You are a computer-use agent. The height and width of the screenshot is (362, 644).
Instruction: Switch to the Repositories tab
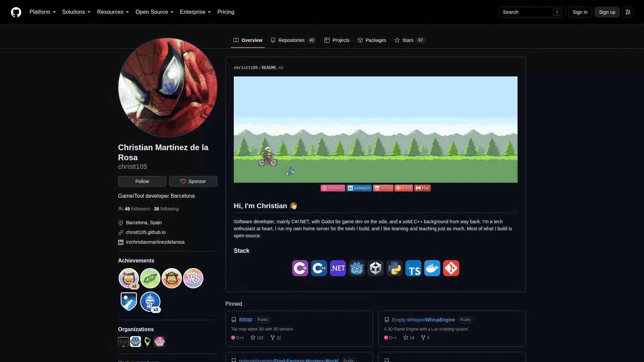(293, 40)
